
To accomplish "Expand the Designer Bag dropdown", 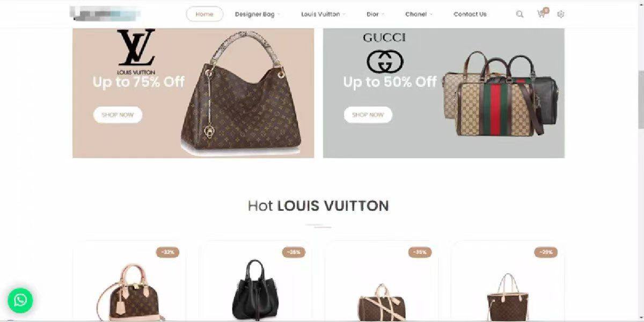I will point(257,14).
